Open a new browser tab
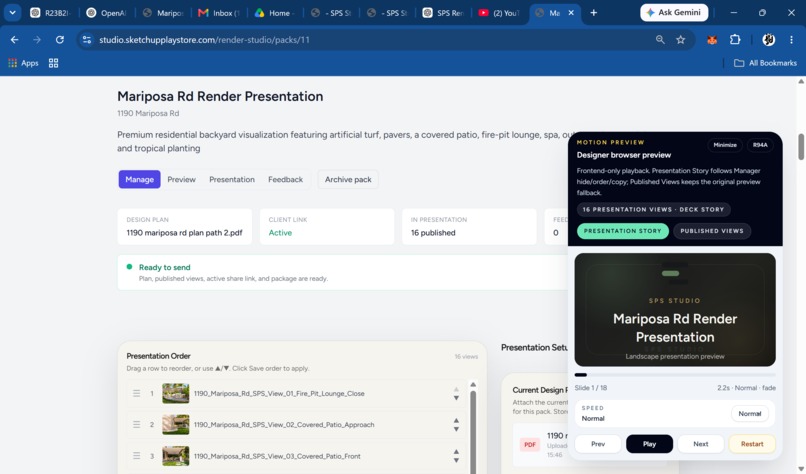The width and height of the screenshot is (806, 474). [594, 13]
